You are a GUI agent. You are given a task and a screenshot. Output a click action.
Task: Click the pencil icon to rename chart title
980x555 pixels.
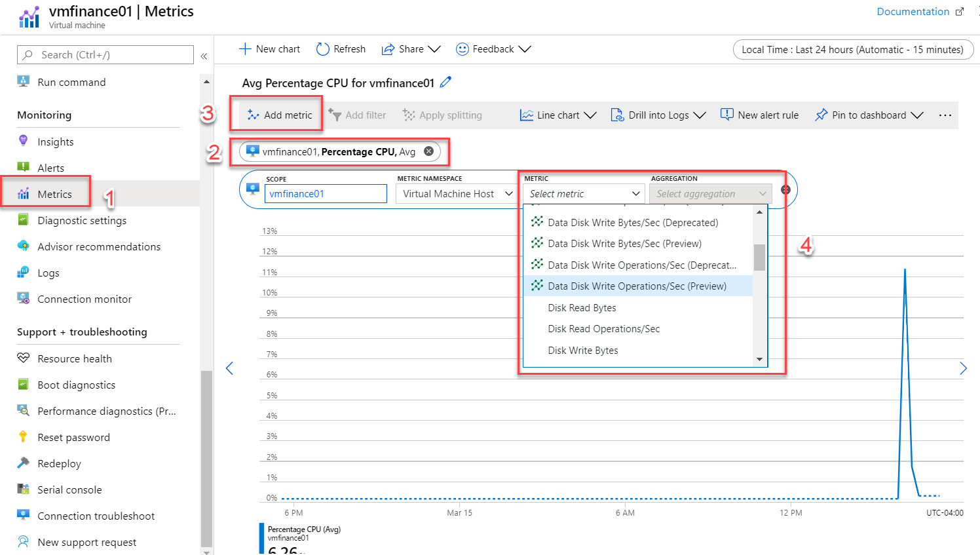(445, 82)
